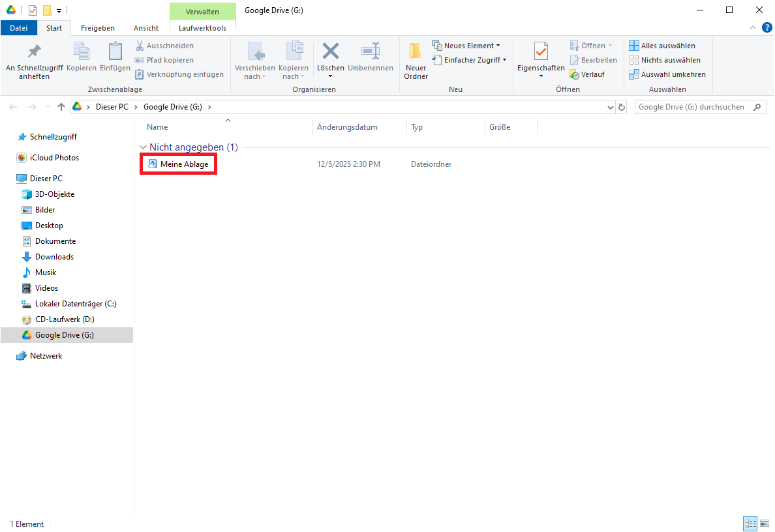
Task: Switch to the Ansicht ribbon tab
Action: 146,28
